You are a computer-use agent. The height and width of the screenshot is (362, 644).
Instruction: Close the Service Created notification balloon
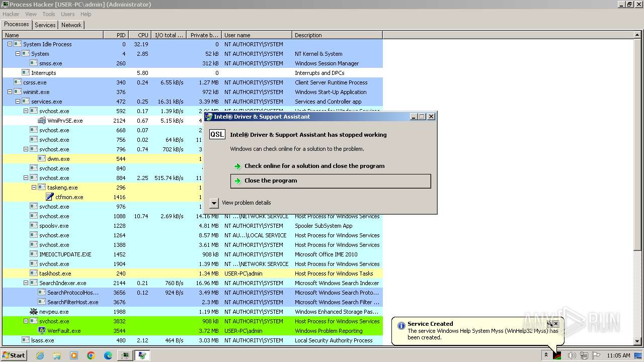point(556,323)
